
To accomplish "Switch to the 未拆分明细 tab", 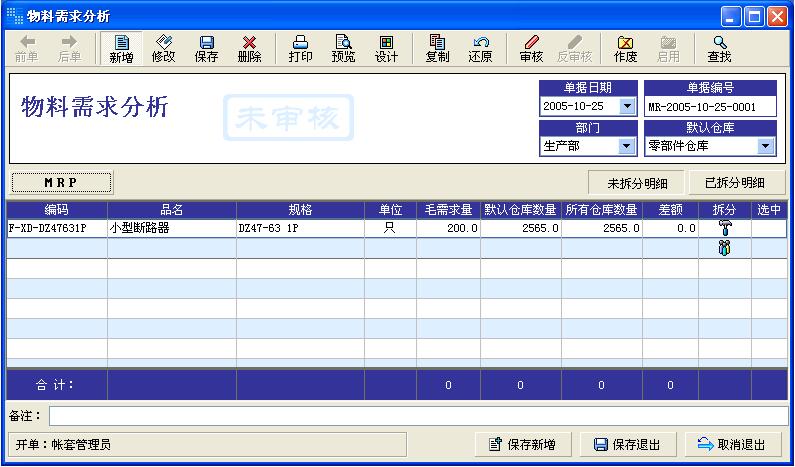I will 636,183.
